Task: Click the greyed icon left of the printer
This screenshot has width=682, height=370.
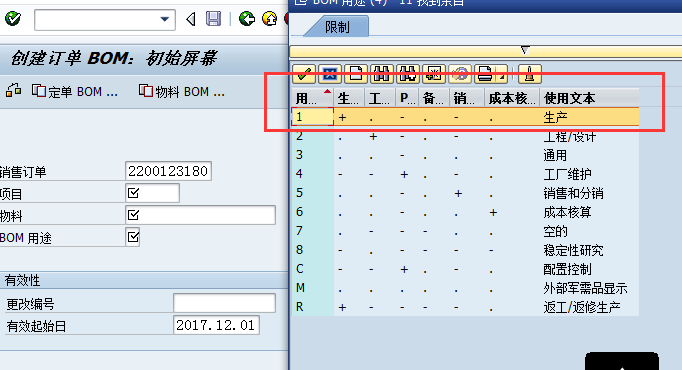Action: 460,73
